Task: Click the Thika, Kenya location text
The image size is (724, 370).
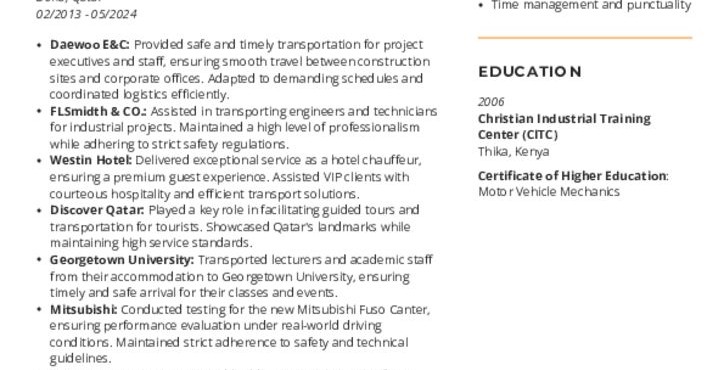Action: (513, 152)
